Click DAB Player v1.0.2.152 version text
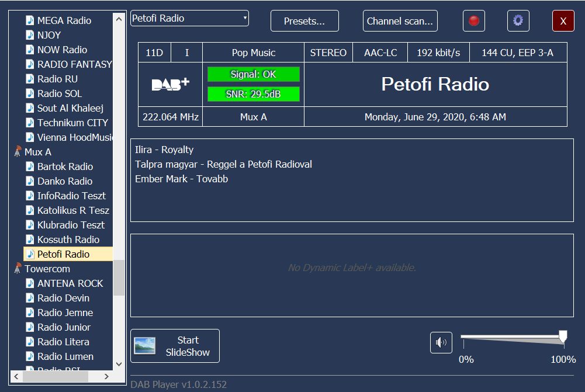The image size is (585, 392). click(x=178, y=384)
